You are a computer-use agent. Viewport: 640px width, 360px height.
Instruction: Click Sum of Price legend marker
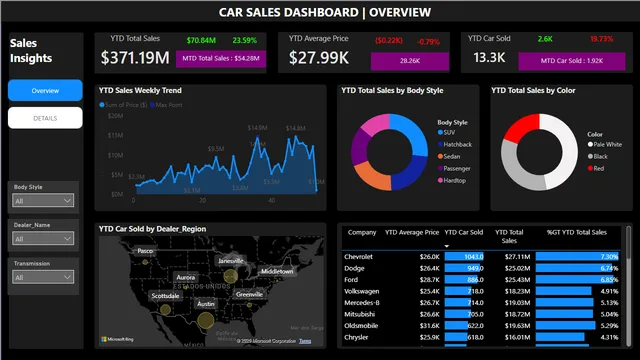(102, 105)
